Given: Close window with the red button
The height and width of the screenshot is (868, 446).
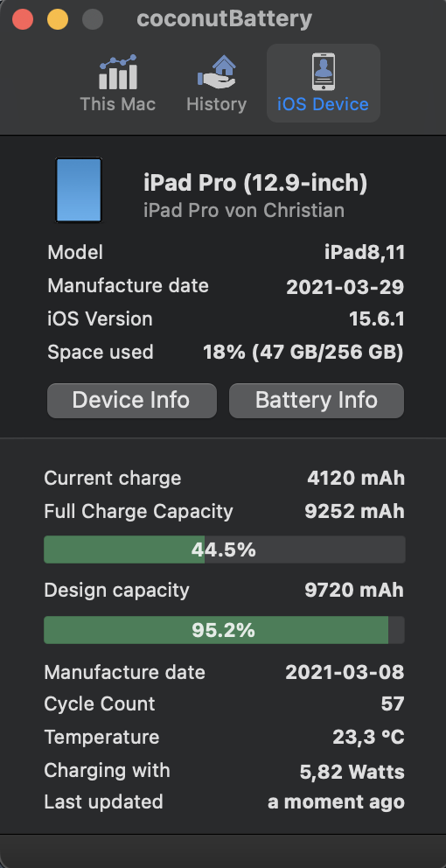Looking at the screenshot, I should (x=23, y=20).
